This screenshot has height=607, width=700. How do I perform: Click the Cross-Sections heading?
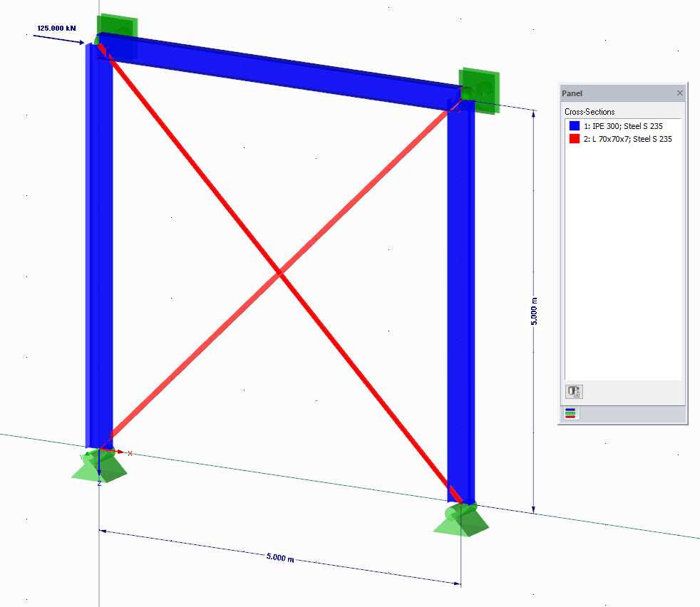click(590, 112)
